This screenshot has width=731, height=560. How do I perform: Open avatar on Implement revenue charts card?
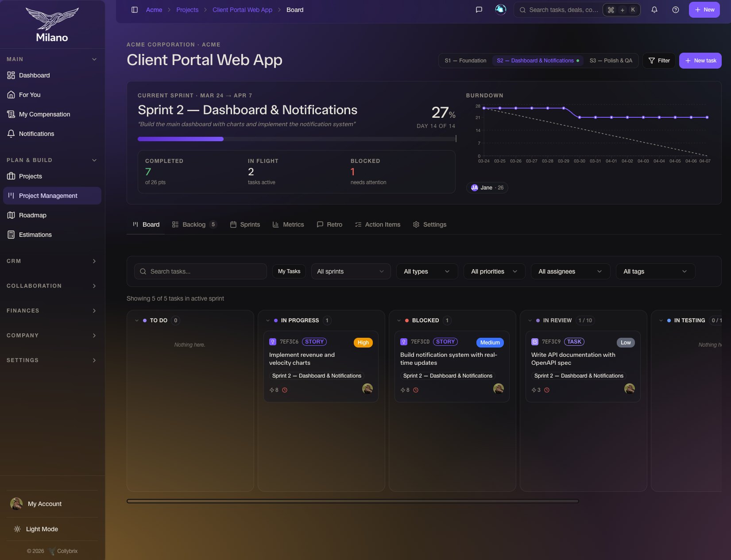click(367, 389)
